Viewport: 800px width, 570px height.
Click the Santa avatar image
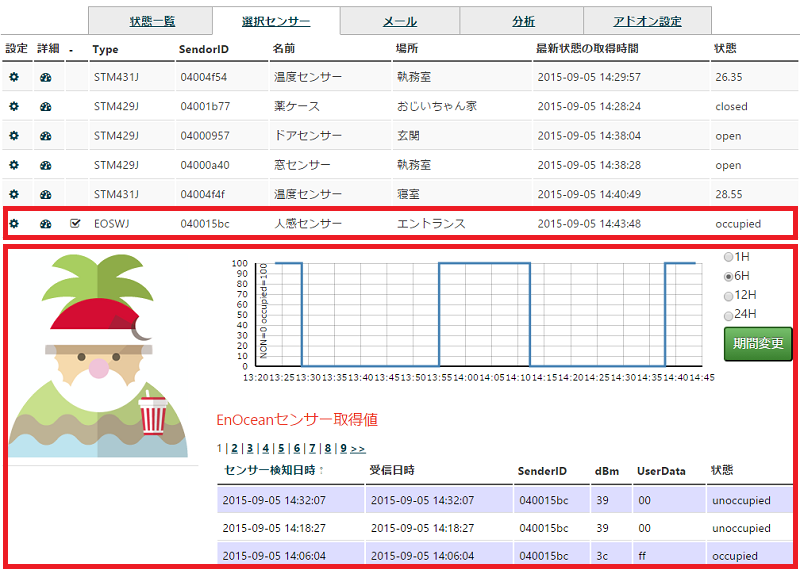tap(98, 356)
